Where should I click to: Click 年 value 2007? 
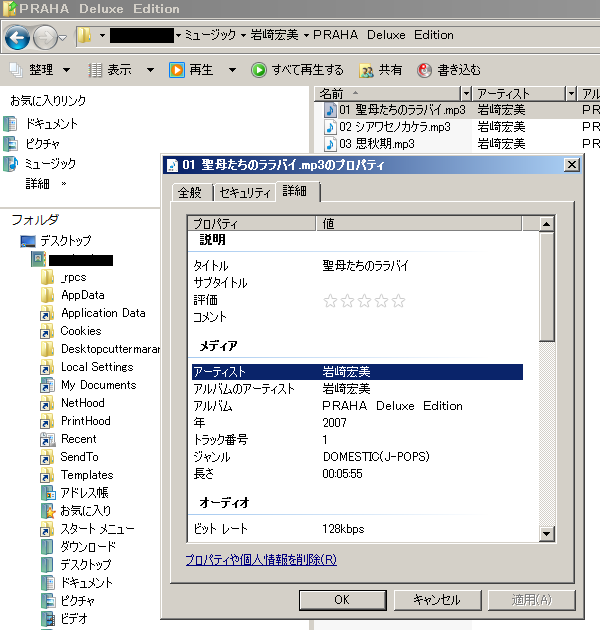point(334,423)
